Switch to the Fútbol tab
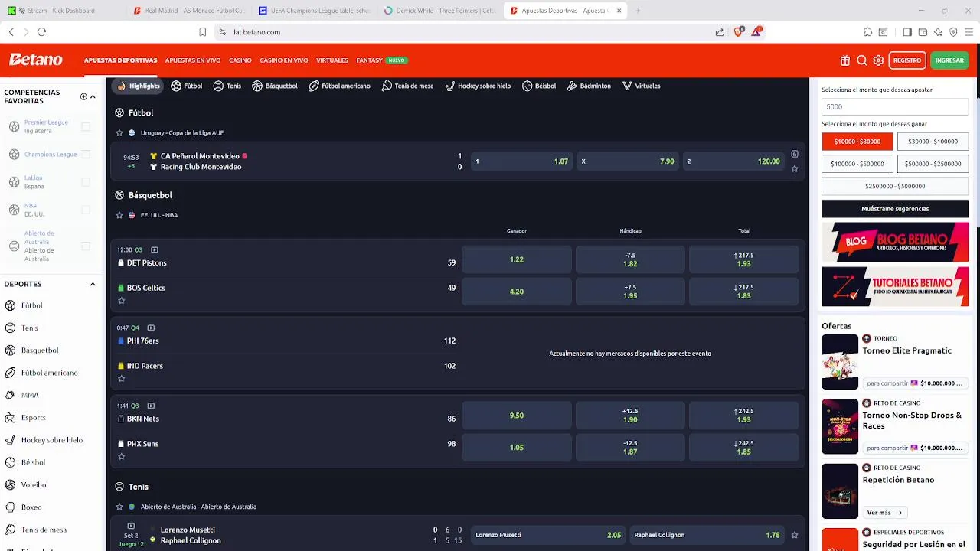This screenshot has height=551, width=980. click(x=187, y=86)
